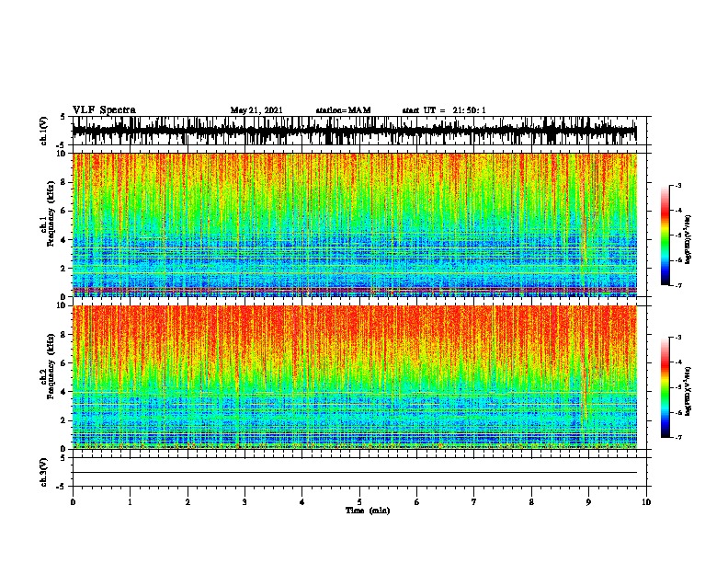Select the "May 21, 2021" date text

pos(256,110)
